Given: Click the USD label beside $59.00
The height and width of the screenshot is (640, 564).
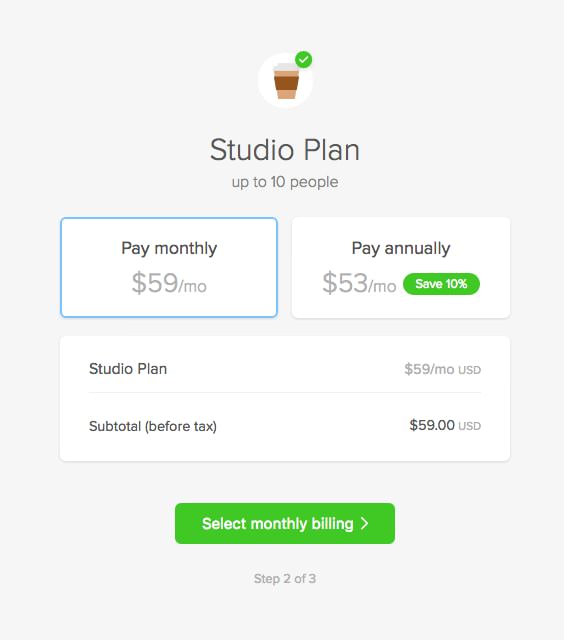Looking at the screenshot, I should pos(469,426).
